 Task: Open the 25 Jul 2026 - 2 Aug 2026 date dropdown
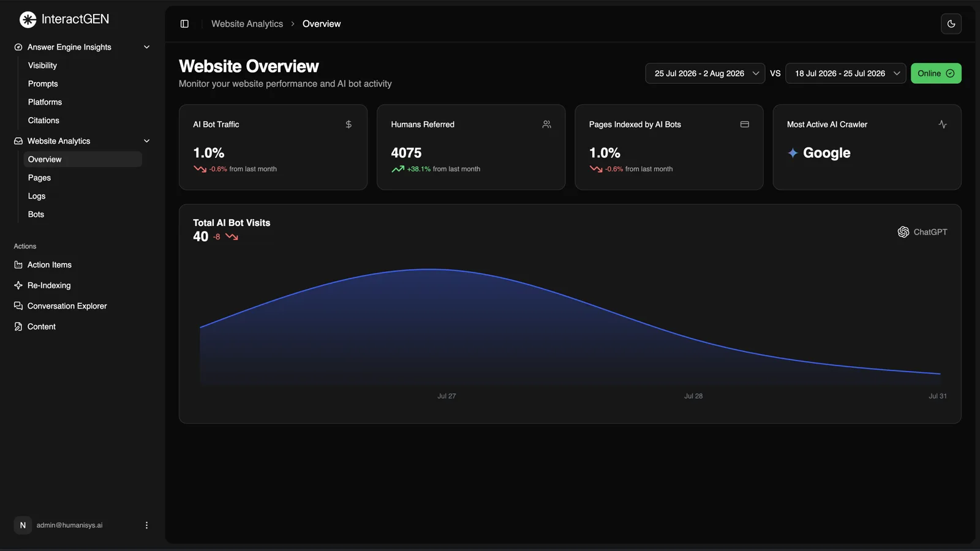point(705,73)
